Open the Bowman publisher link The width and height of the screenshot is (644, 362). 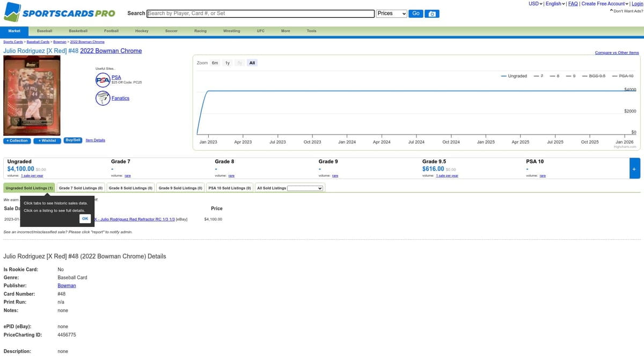tap(67, 286)
